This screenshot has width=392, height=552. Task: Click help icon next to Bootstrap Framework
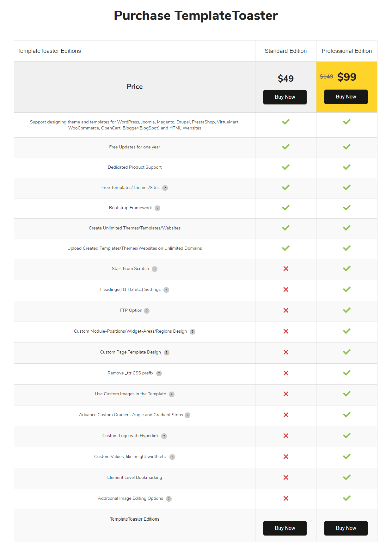pyautogui.click(x=157, y=208)
